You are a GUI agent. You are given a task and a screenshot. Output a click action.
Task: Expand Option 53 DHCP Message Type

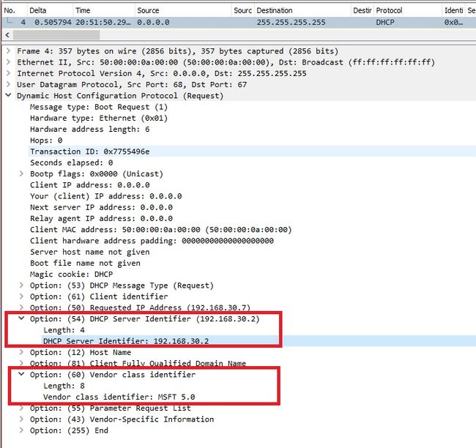[21, 285]
